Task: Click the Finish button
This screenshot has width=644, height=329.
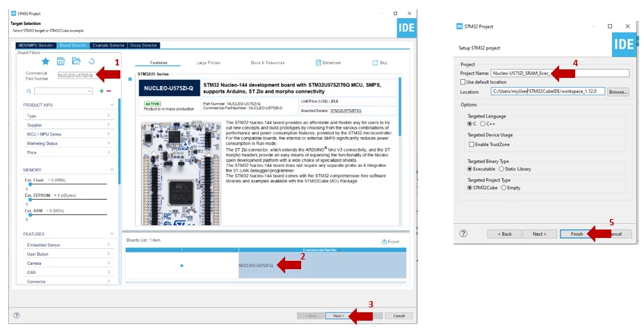Action: coord(577,234)
